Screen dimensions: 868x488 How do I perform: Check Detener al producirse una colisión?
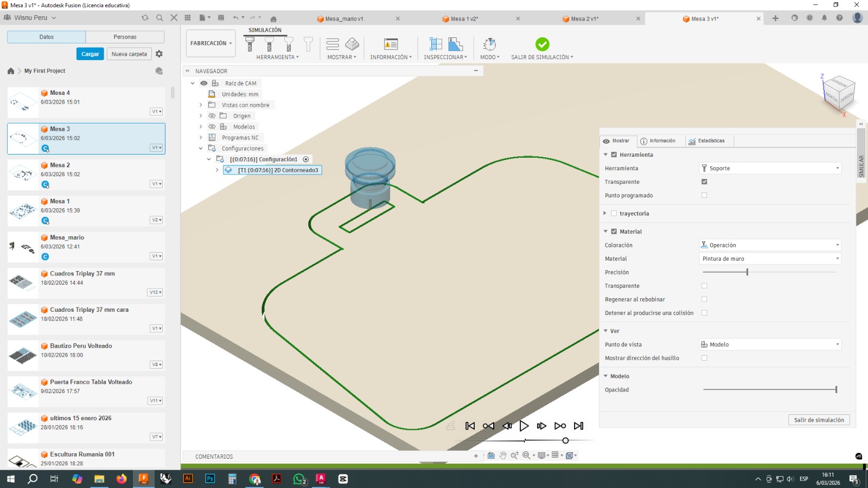click(704, 313)
